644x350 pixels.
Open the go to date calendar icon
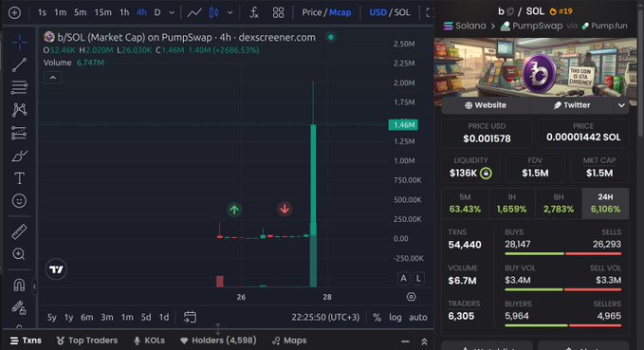pos(190,317)
